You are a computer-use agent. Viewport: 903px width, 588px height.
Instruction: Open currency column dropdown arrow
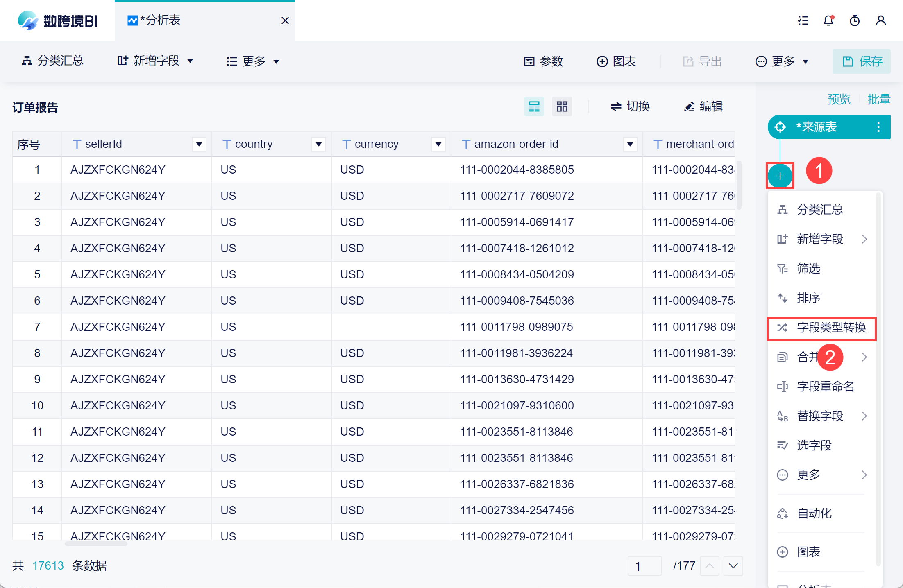438,144
